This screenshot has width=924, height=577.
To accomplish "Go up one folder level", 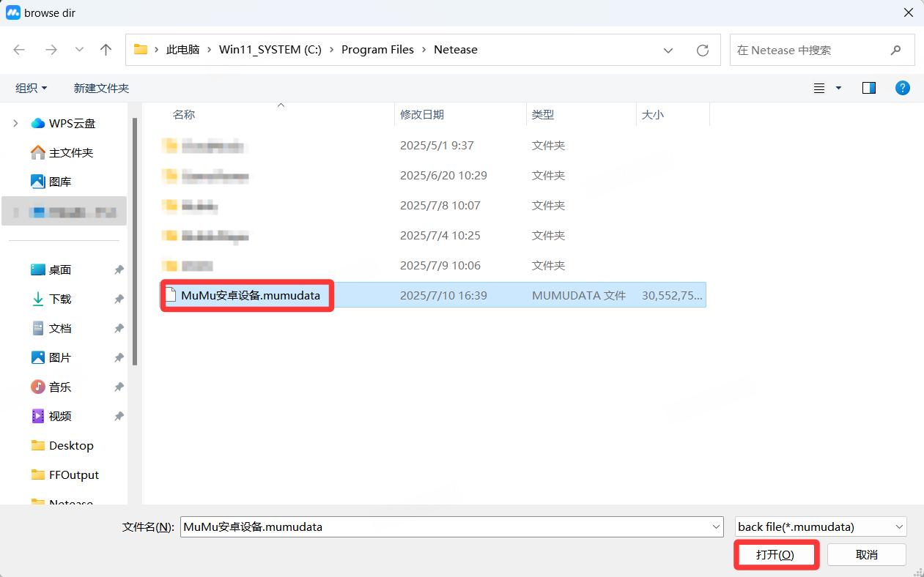I will click(106, 50).
